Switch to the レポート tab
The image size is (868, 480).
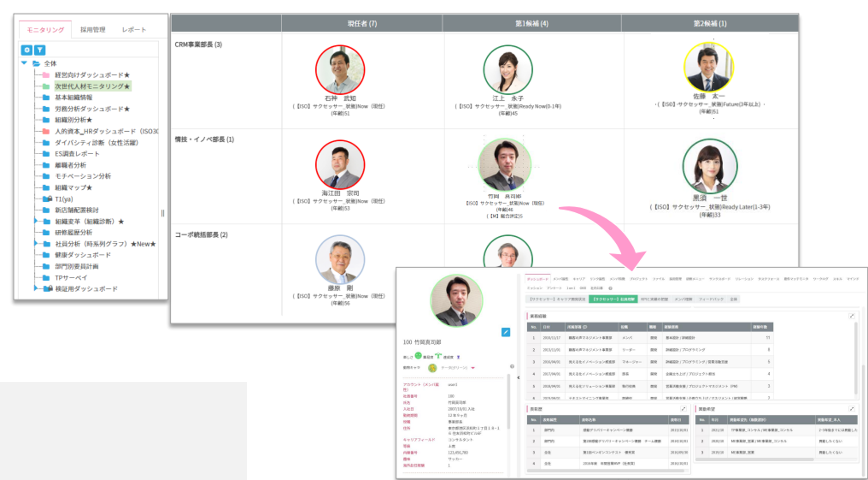(134, 30)
